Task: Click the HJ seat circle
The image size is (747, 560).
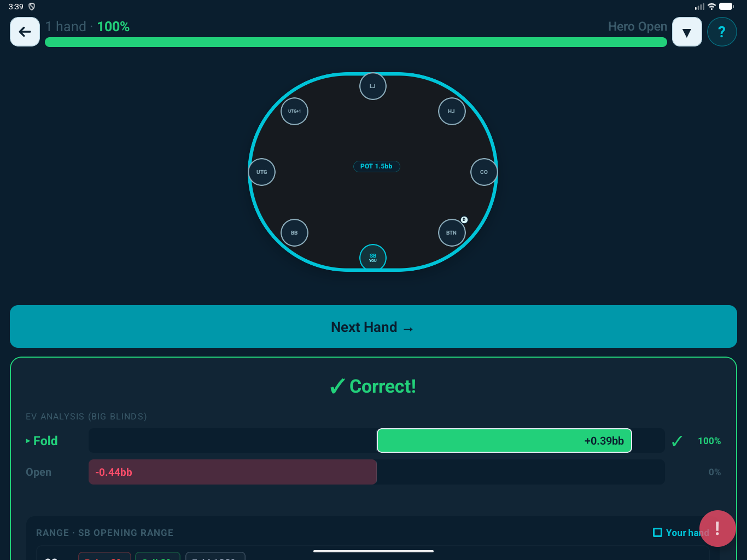Action: click(x=452, y=111)
